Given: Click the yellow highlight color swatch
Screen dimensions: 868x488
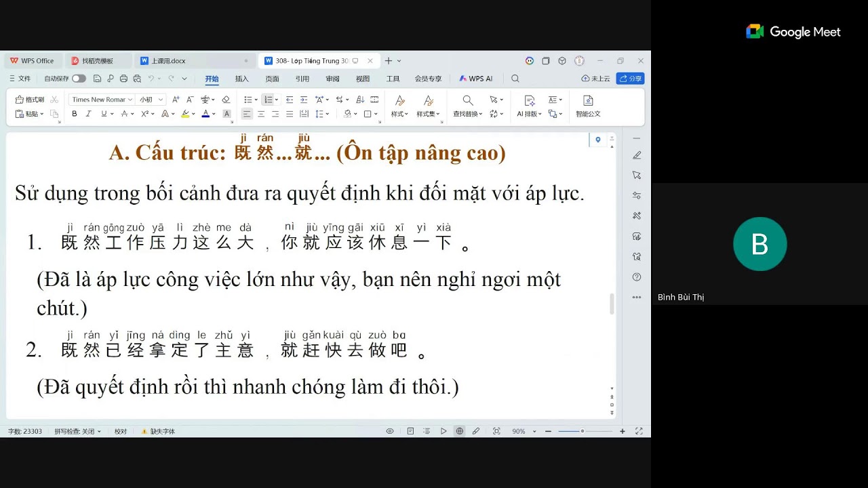Looking at the screenshot, I should (x=185, y=114).
